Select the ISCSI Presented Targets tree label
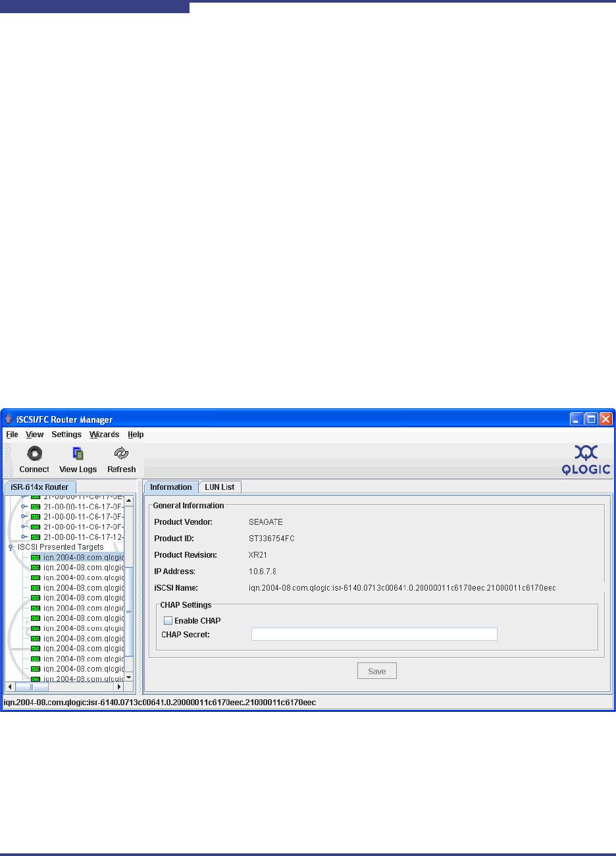The width and height of the screenshot is (616, 856). tap(61, 547)
